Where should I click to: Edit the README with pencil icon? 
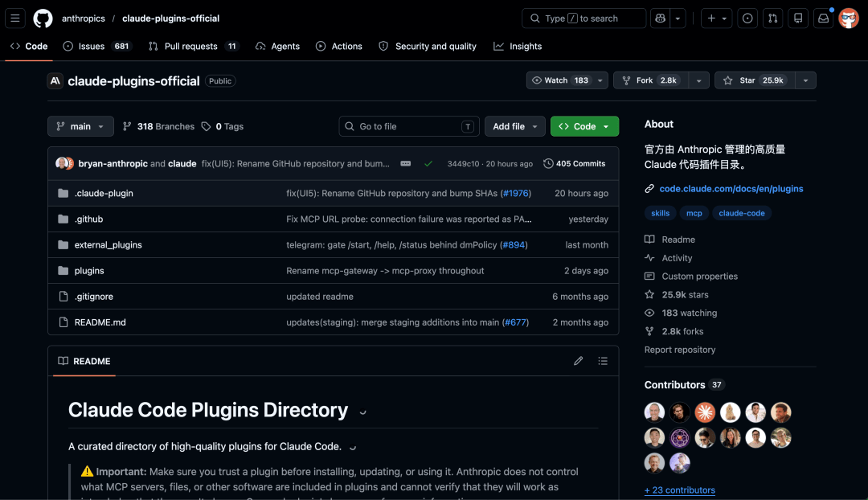click(579, 361)
